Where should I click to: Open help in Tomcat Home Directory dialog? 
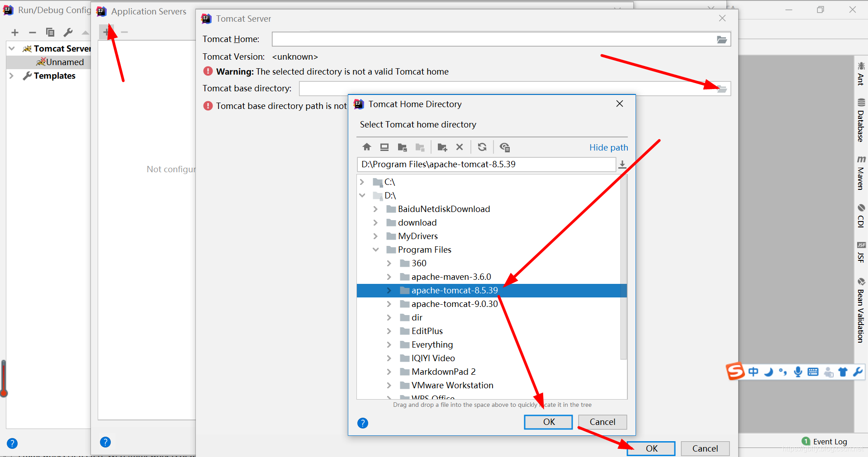pyautogui.click(x=363, y=423)
